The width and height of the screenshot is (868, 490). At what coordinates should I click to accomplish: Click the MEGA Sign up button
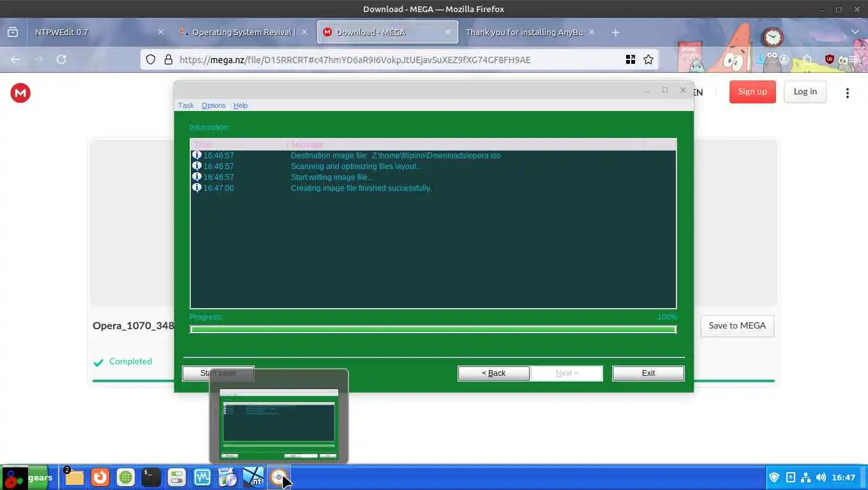[x=752, y=92]
